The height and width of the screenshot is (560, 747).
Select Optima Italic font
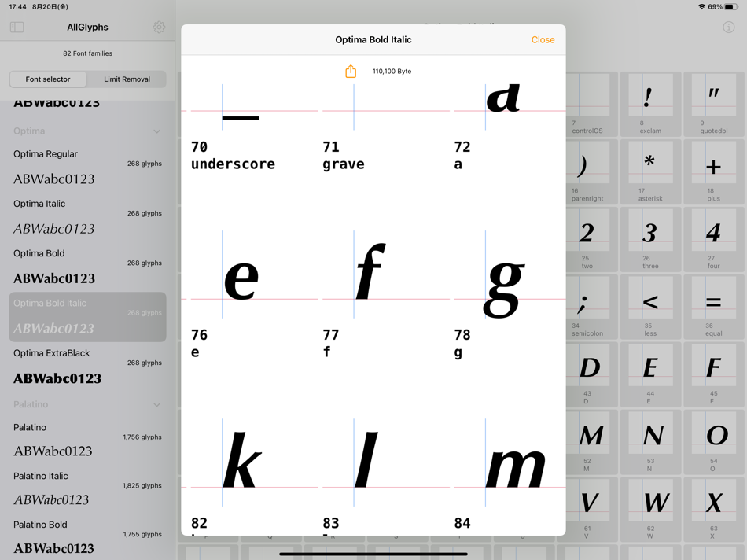point(87,217)
